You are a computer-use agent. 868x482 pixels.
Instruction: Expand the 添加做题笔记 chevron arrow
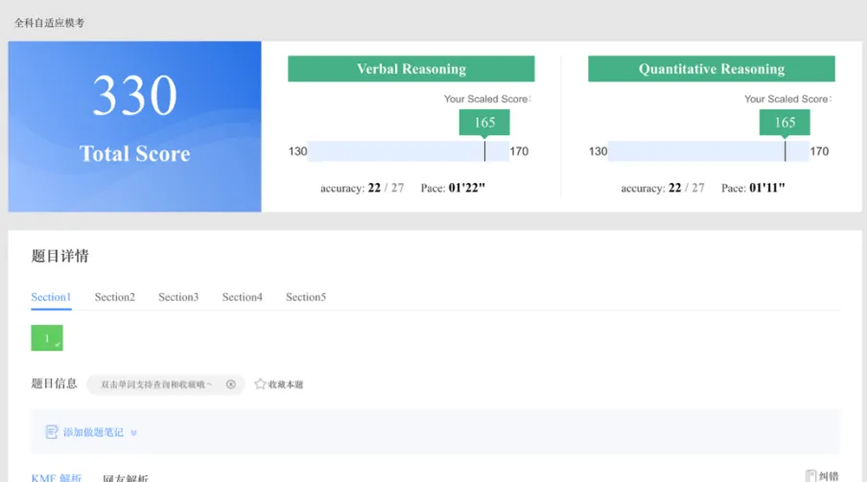pyautogui.click(x=133, y=433)
